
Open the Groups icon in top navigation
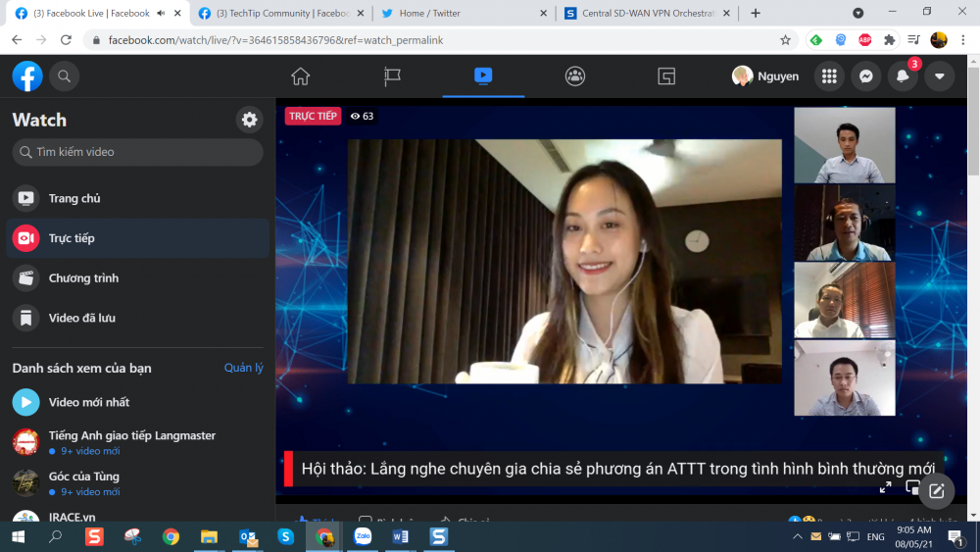(575, 76)
